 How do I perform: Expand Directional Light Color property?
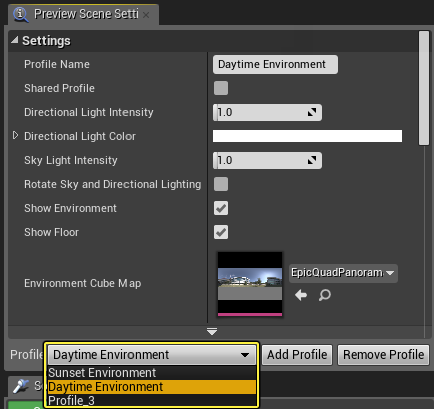click(15, 135)
